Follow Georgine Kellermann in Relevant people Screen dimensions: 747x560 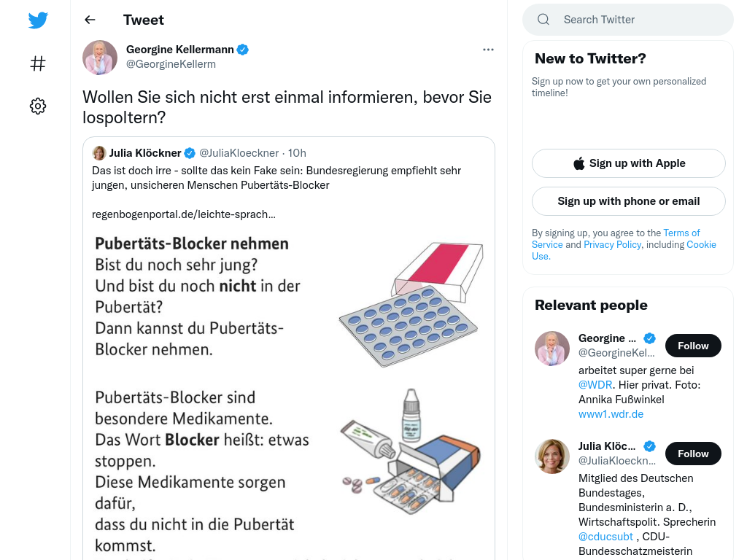coord(693,346)
